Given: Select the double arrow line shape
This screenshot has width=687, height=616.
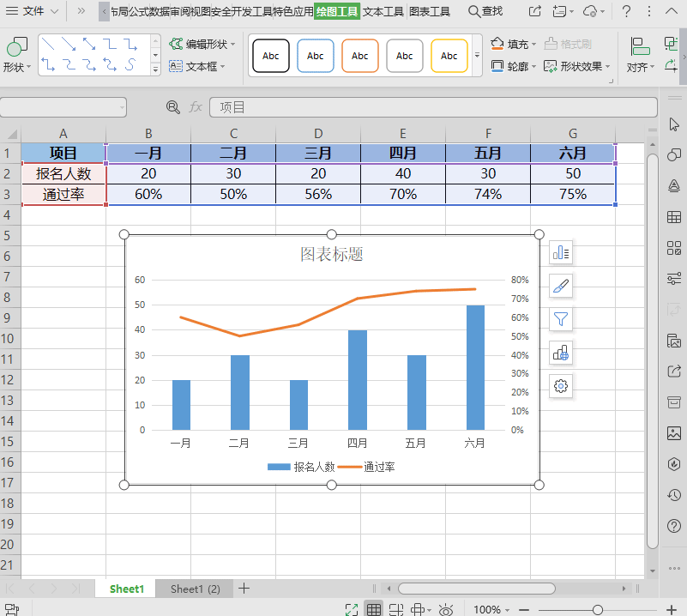Looking at the screenshot, I should click(x=89, y=44).
